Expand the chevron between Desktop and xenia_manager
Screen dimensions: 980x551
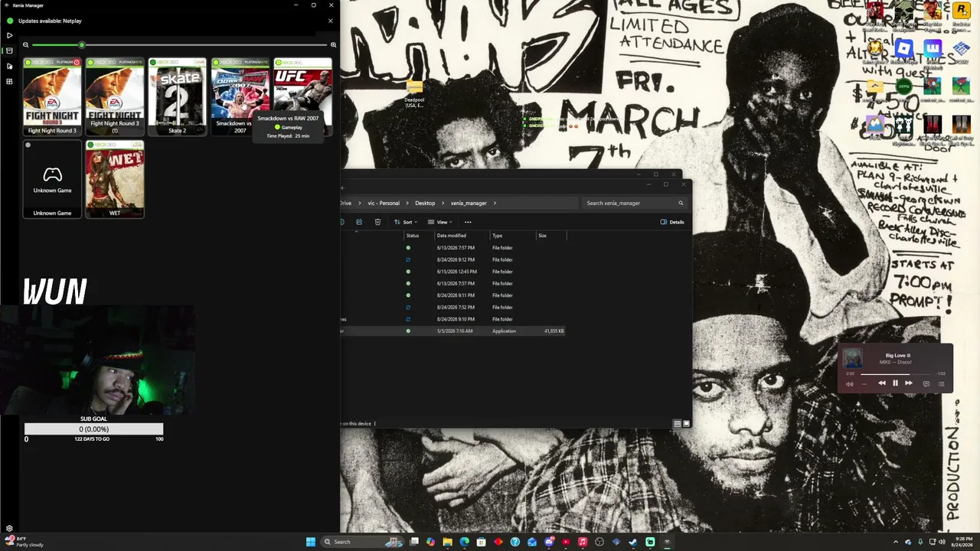coord(443,203)
